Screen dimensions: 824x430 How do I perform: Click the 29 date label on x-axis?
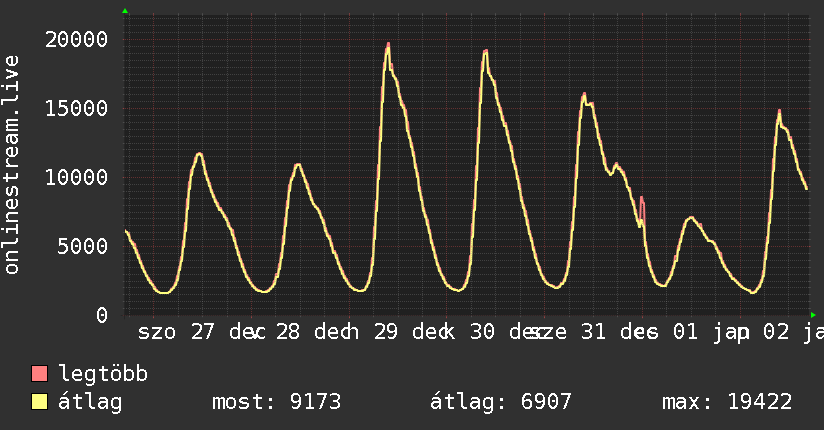(386, 332)
